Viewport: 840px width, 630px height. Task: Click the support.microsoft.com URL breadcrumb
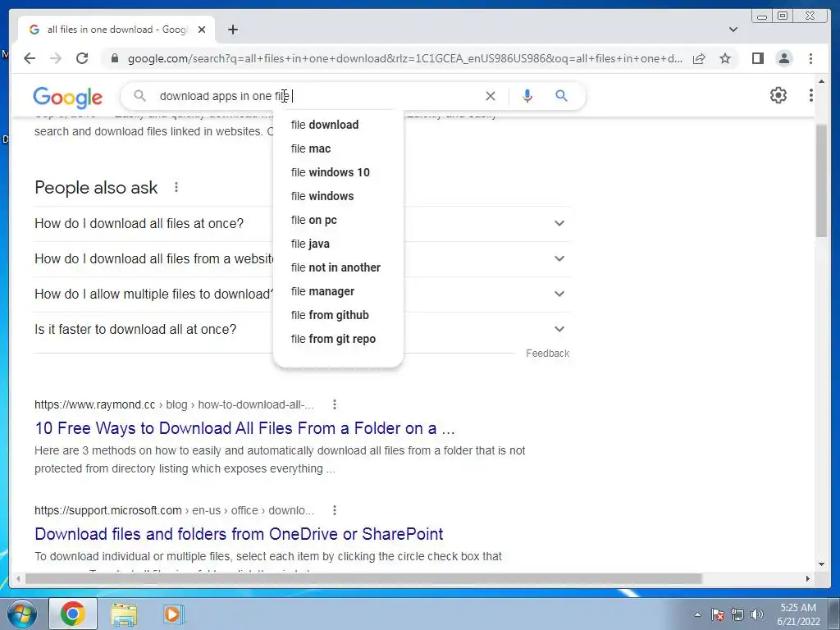click(x=174, y=510)
